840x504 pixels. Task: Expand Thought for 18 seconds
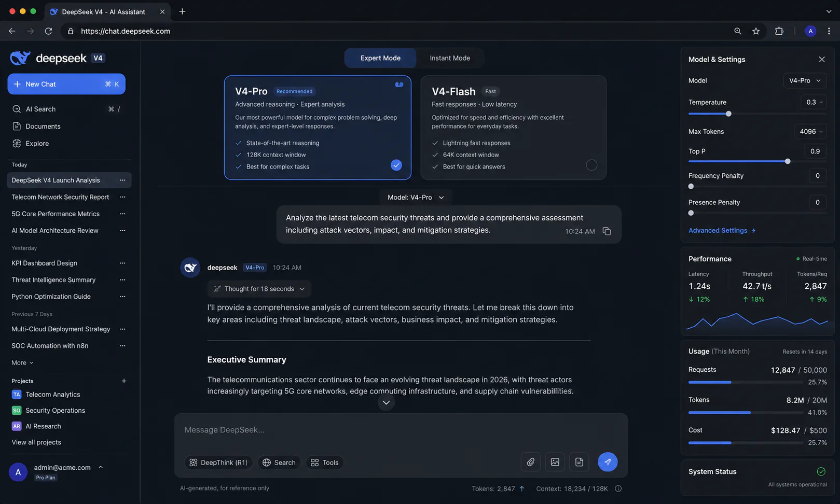coord(259,289)
